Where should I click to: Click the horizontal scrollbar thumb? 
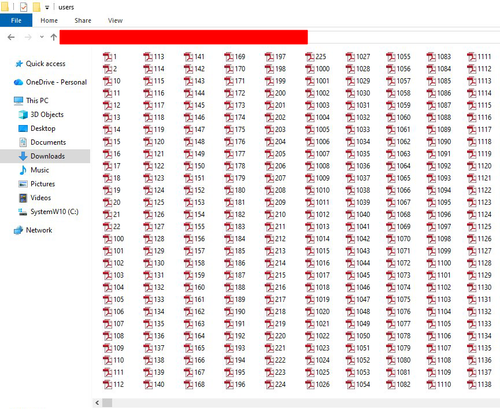pyautogui.click(x=107, y=403)
